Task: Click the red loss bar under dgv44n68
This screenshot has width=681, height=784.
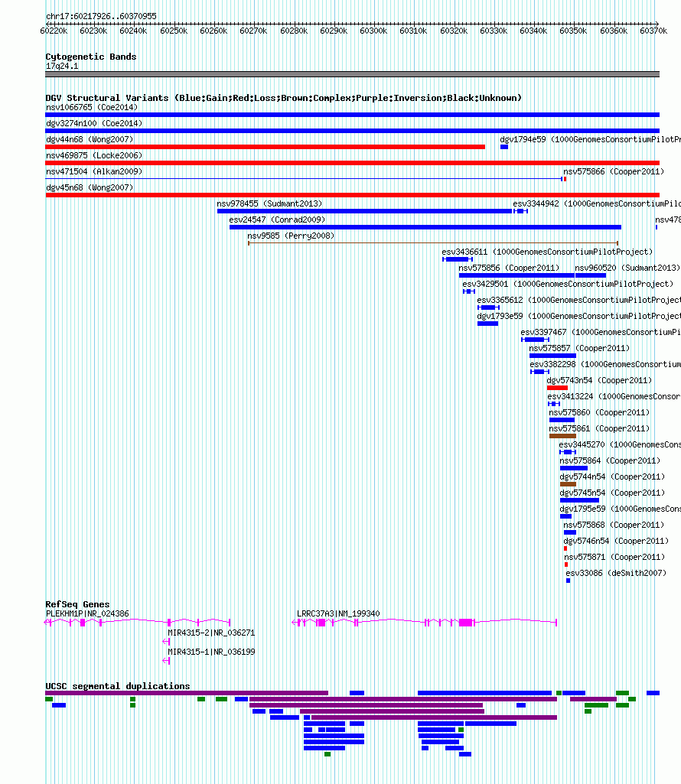Action: [266, 147]
